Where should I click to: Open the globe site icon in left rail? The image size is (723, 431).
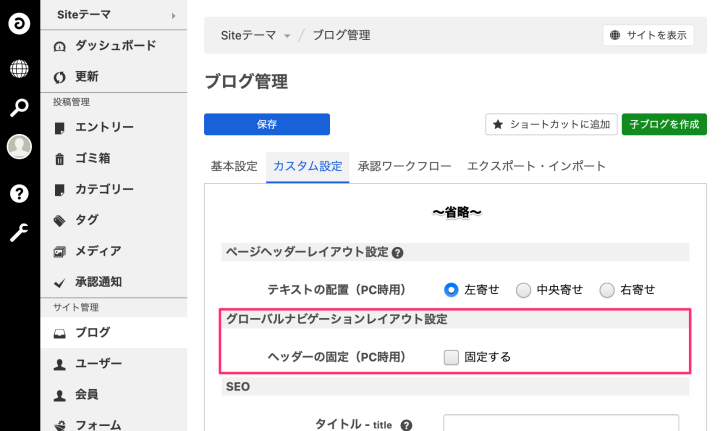19,68
